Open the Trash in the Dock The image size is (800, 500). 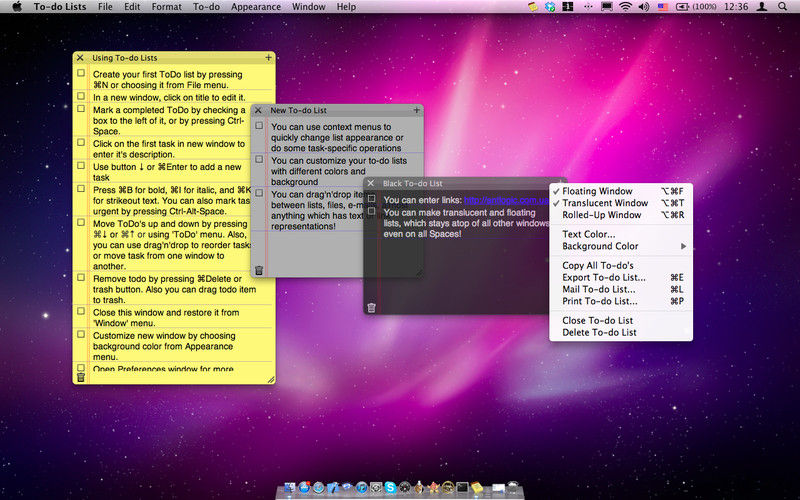click(513, 487)
